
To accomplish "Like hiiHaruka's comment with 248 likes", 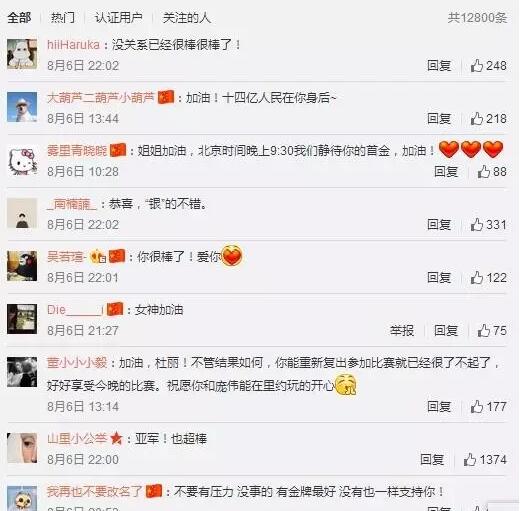I will tap(477, 66).
